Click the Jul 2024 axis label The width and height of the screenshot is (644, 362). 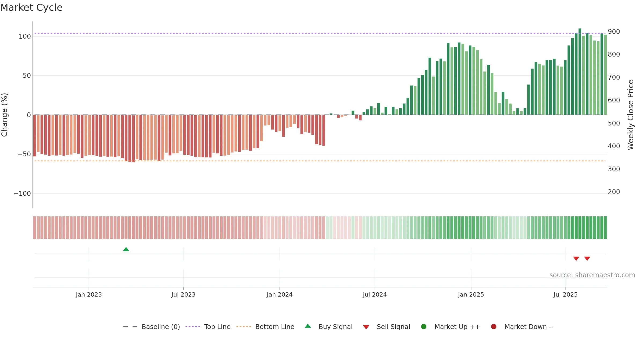pos(375,295)
